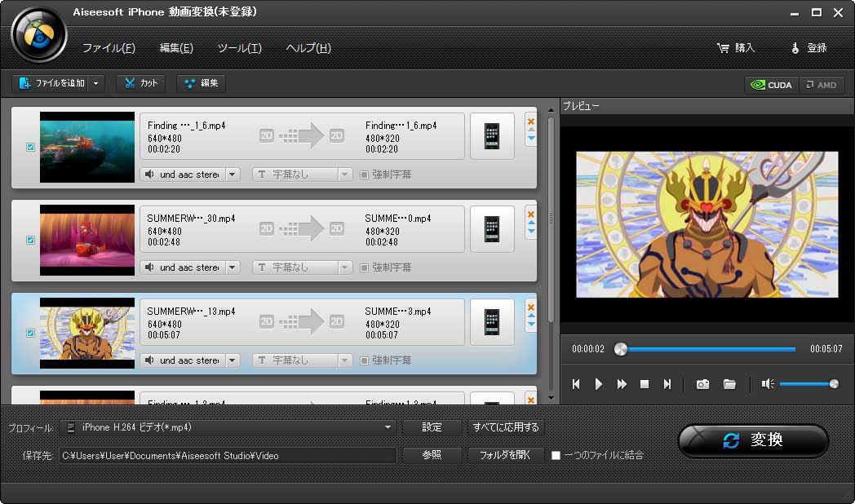Expand the ファイルを追加 dropdown arrow
The image size is (855, 504).
point(98,83)
